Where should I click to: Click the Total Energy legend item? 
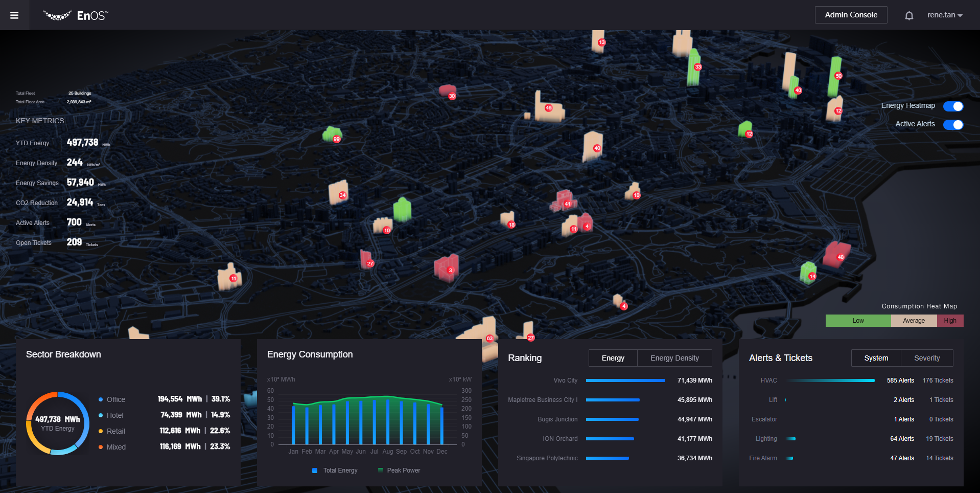coord(335,470)
